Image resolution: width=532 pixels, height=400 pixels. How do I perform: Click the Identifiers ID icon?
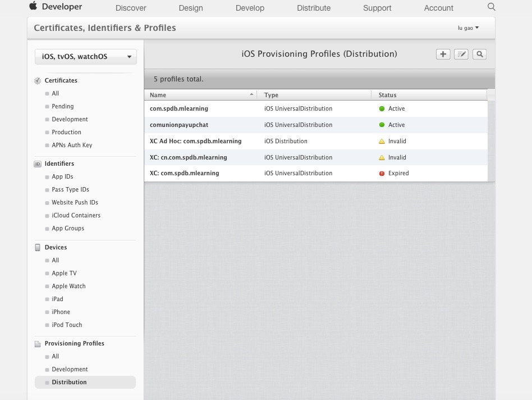38,163
